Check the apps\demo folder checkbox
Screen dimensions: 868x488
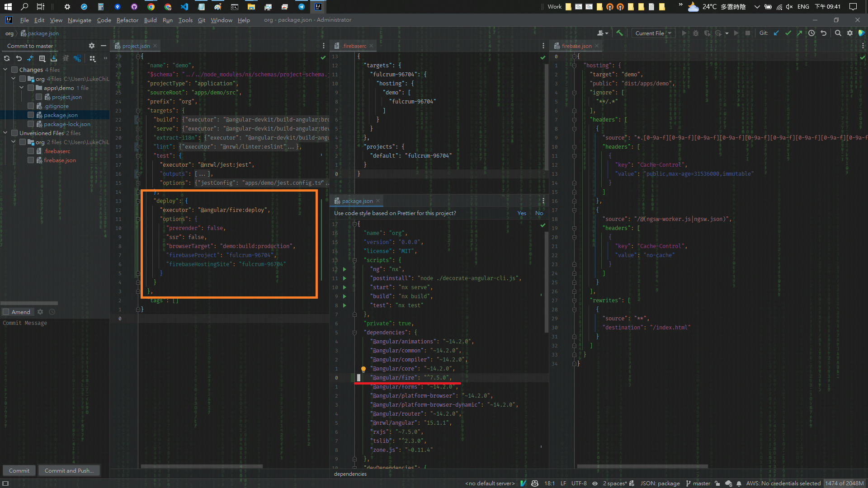click(x=31, y=88)
